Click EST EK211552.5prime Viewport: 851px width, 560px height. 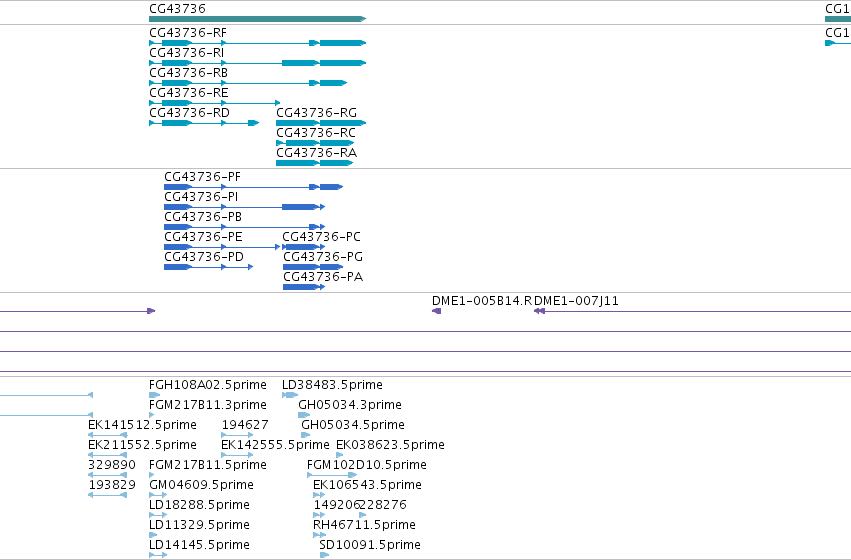coord(107,455)
